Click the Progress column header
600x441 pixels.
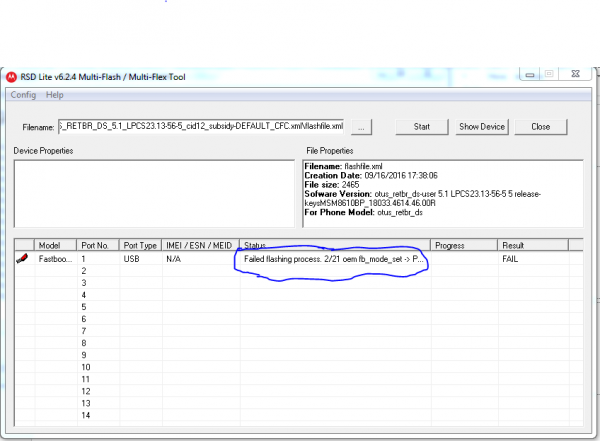point(465,245)
